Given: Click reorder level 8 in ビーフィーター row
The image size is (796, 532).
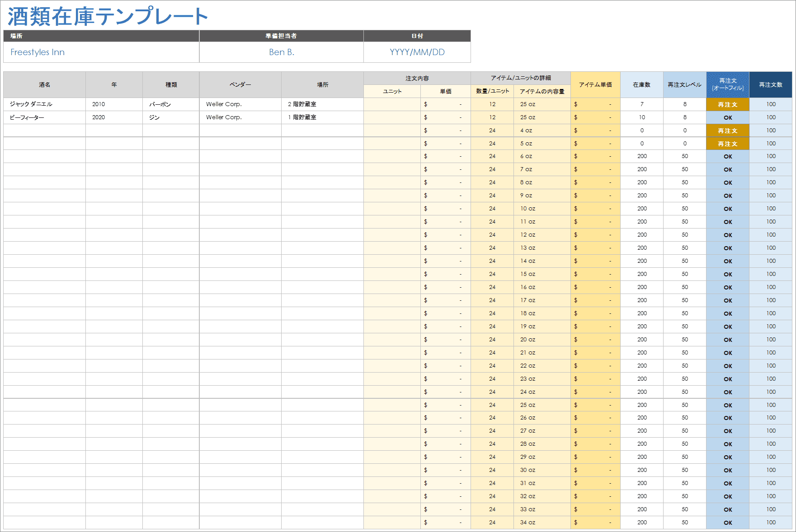Looking at the screenshot, I should pyautogui.click(x=685, y=117).
